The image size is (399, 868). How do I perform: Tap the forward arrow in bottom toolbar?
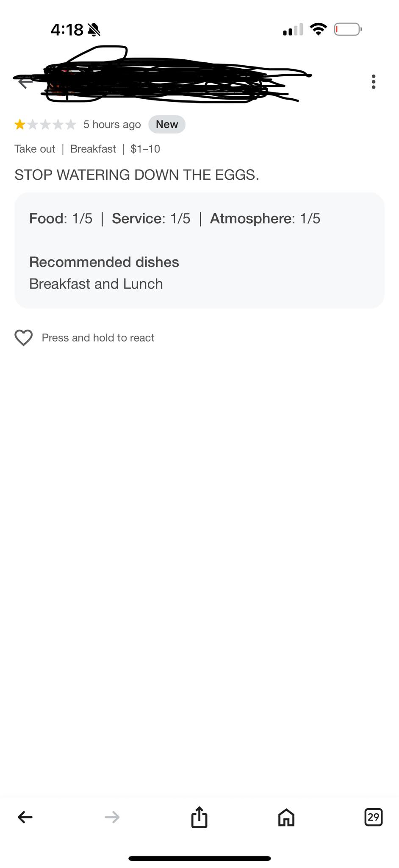pos(112,817)
